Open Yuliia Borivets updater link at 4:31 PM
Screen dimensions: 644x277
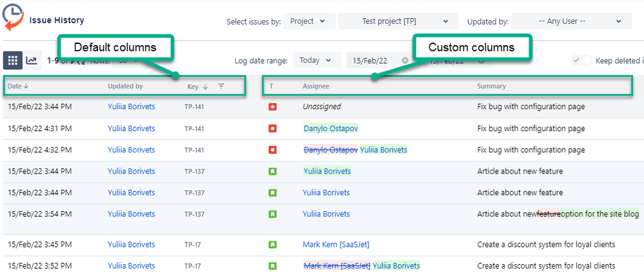pyautogui.click(x=132, y=128)
